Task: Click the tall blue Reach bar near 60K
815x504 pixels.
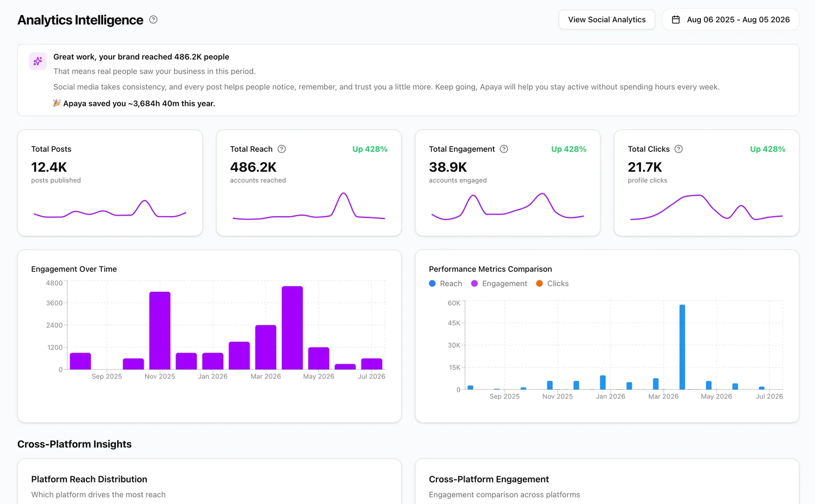Action: pos(682,347)
